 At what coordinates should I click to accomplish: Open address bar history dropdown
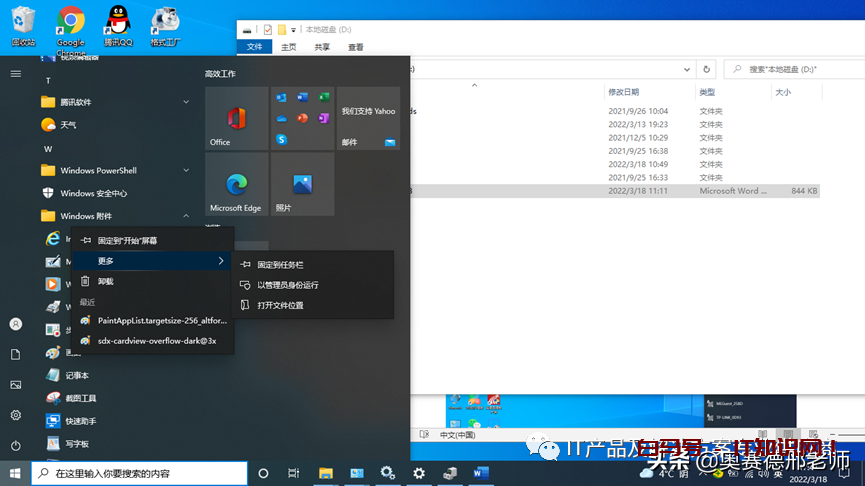point(686,69)
